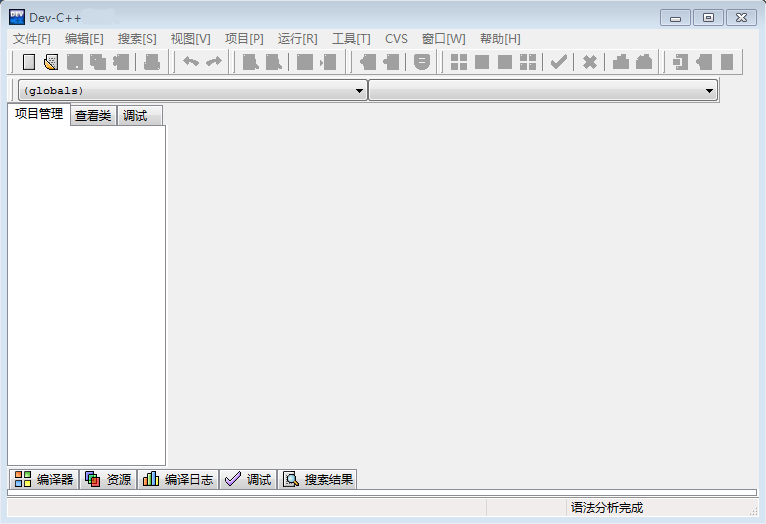Click the Run toolbar icon
Screen dimensions: 766x524
tap(482, 62)
